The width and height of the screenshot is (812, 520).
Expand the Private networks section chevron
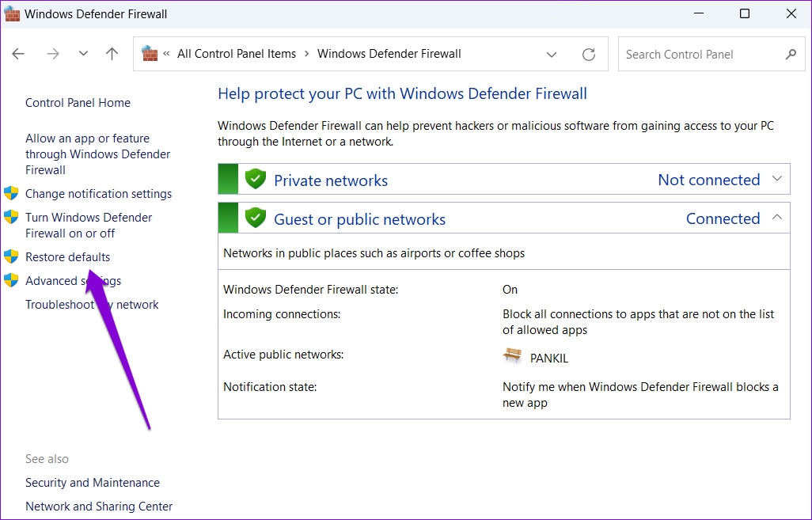pyautogui.click(x=777, y=179)
